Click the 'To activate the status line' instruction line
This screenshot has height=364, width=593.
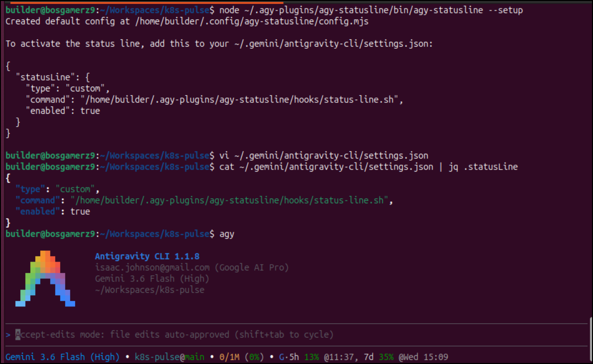pyautogui.click(x=219, y=44)
